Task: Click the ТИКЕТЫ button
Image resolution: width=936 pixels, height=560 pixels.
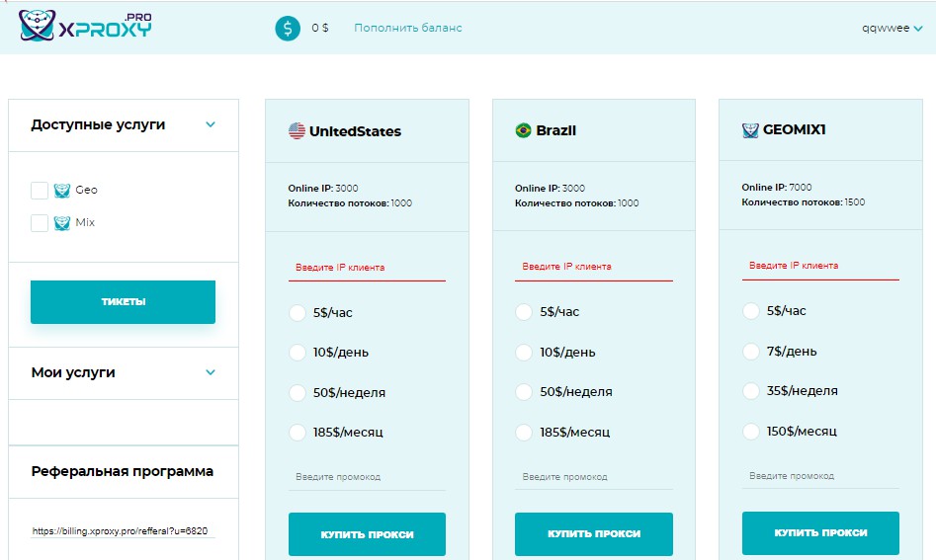Action: tap(123, 302)
